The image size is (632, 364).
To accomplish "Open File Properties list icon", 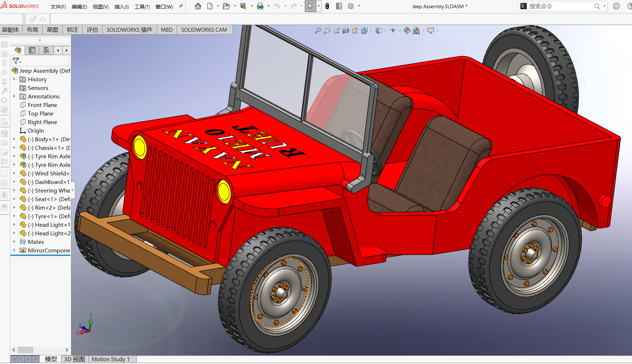I will coord(339,6).
